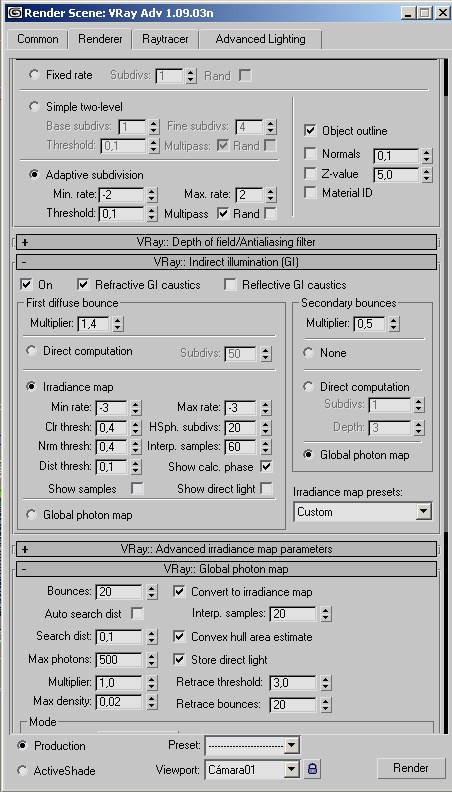This screenshot has height=792, width=452.
Task: Adjust the Dist thresh spinner arrows
Action: tap(135, 467)
